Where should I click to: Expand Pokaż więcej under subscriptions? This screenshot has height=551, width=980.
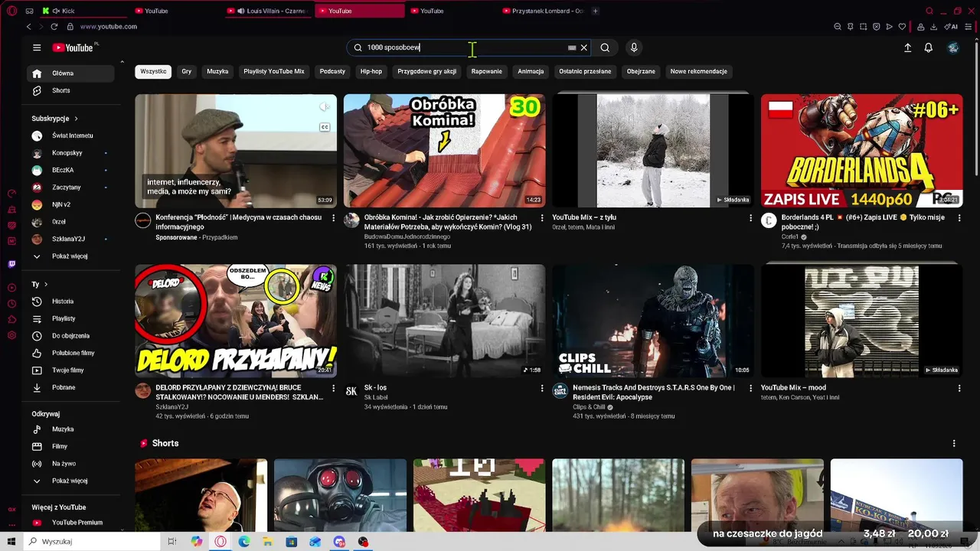72,256
